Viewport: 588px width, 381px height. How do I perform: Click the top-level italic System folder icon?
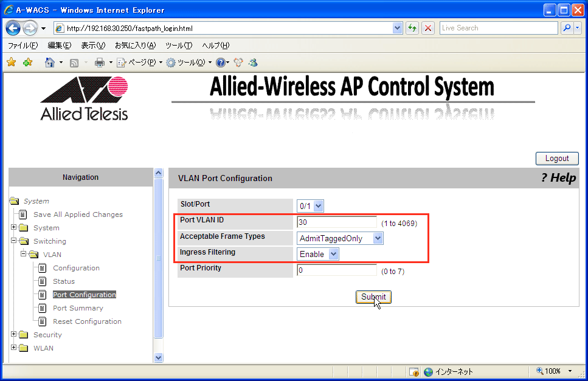click(x=14, y=201)
